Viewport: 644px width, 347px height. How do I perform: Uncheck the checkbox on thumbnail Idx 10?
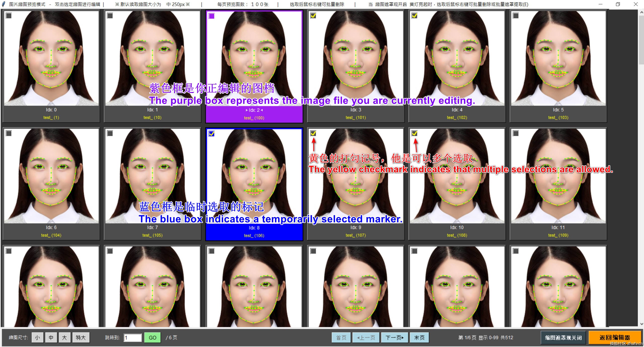point(414,133)
